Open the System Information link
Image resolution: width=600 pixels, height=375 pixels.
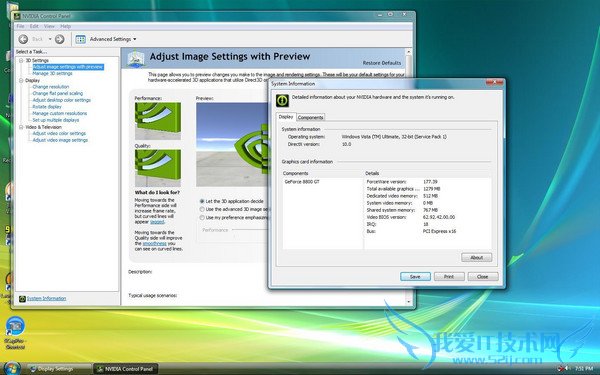[46, 298]
